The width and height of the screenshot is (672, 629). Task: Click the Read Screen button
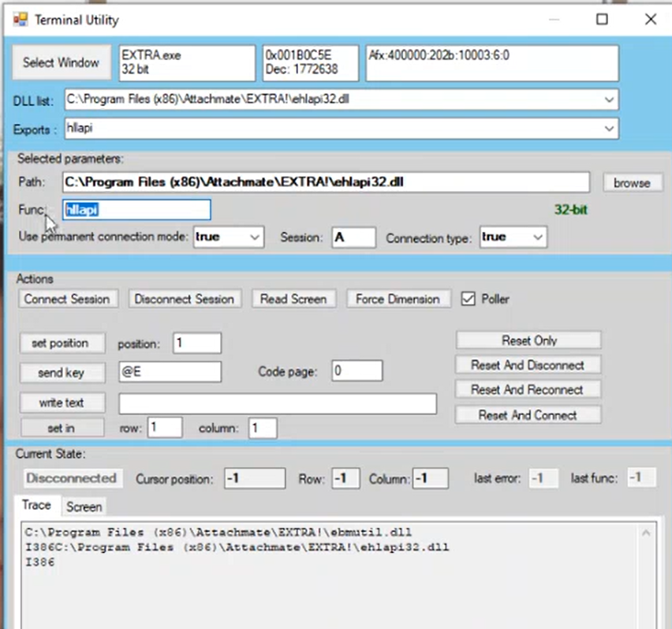tap(293, 299)
